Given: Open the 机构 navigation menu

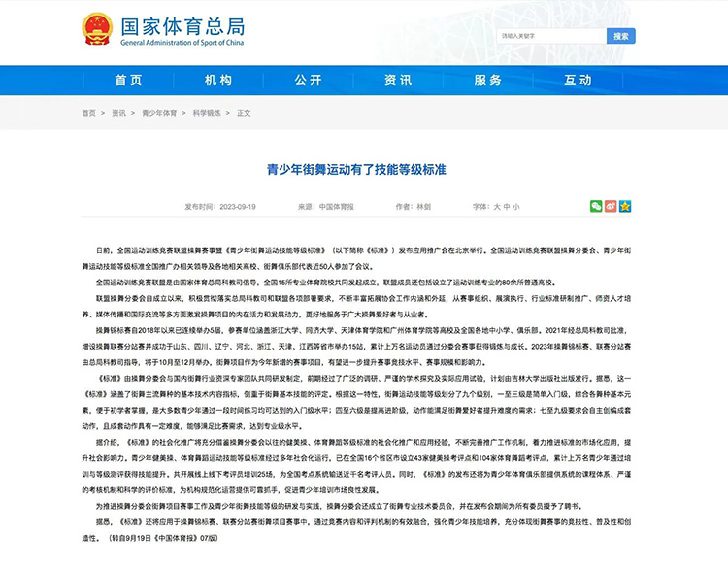Looking at the screenshot, I should click(218, 80).
